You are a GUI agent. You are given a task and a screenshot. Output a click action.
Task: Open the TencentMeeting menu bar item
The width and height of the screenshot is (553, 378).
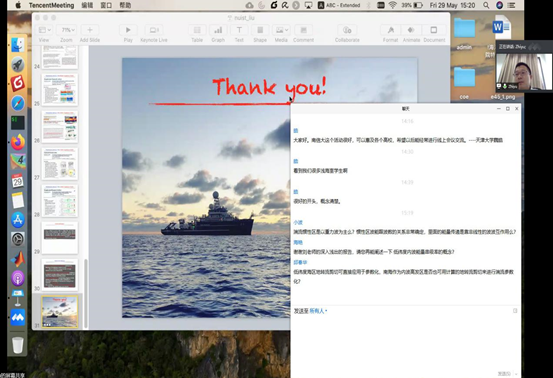(x=51, y=5)
